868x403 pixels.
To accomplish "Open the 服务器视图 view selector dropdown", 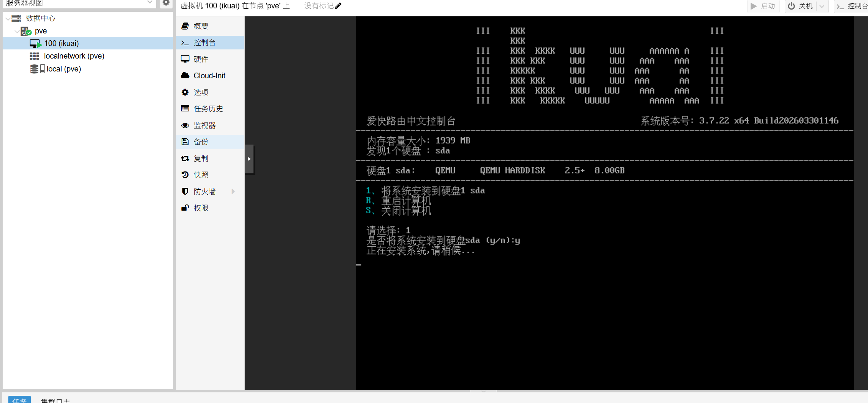I will [150, 3].
